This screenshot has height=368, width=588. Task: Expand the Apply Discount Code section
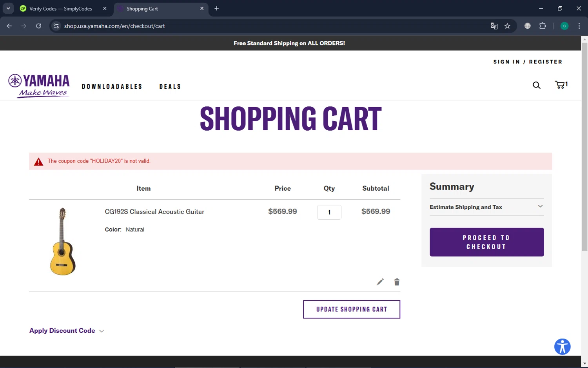(67, 331)
